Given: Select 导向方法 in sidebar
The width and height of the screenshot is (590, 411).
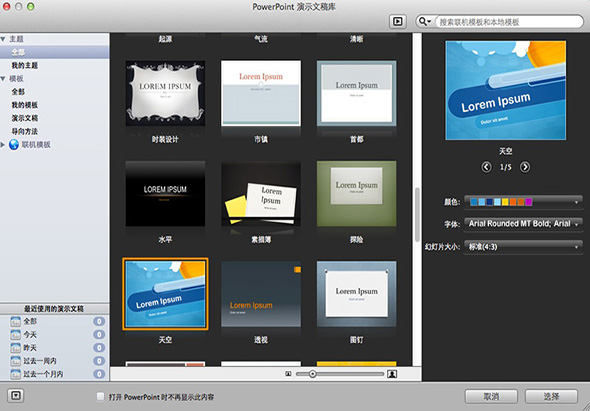Looking at the screenshot, I should click(24, 131).
